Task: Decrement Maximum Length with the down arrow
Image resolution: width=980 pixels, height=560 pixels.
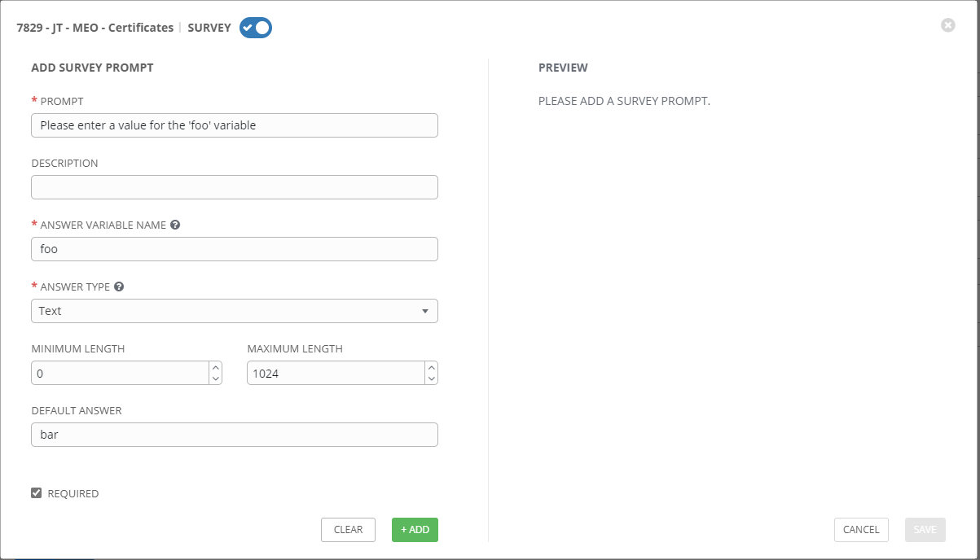Action: click(x=431, y=378)
